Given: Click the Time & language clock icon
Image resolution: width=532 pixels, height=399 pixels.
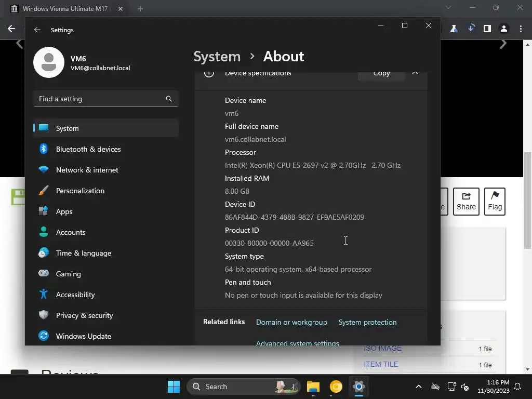Looking at the screenshot, I should [44, 253].
